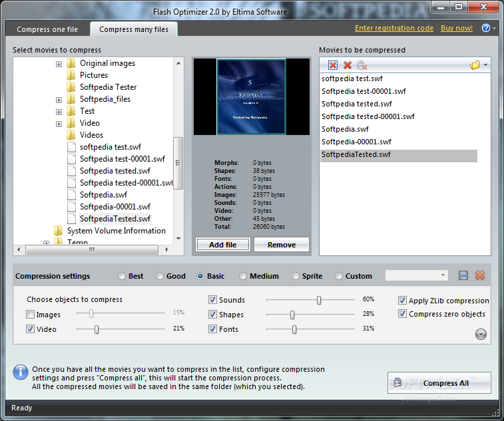Enable the Images checkbox
The height and width of the screenshot is (421, 504).
(30, 315)
